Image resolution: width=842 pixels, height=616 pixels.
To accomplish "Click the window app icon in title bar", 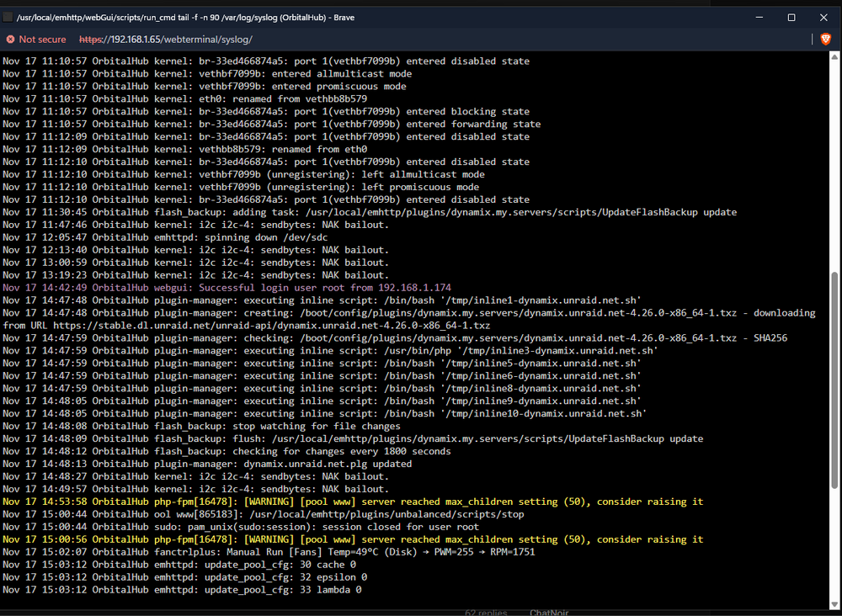I will (x=8, y=17).
